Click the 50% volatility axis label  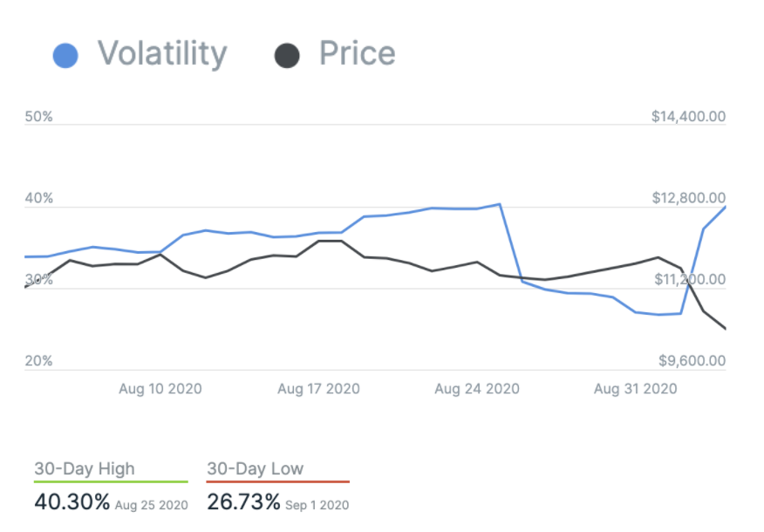click(39, 117)
